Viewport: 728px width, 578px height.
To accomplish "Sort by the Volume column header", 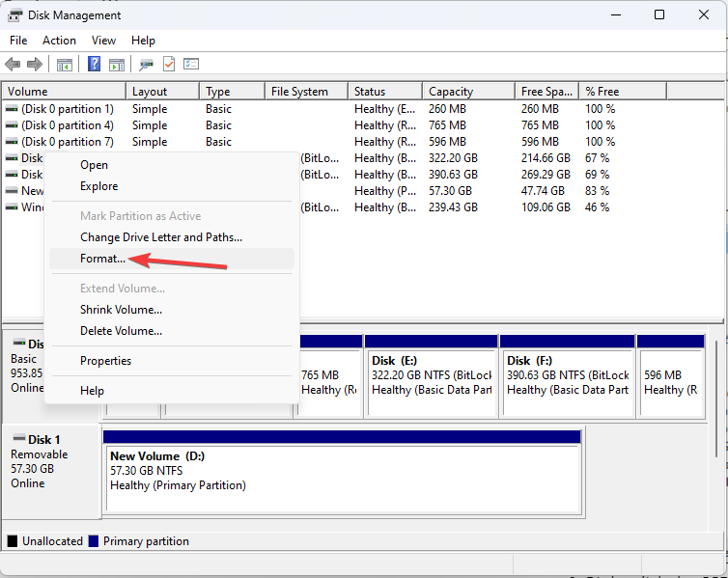I will 64,92.
